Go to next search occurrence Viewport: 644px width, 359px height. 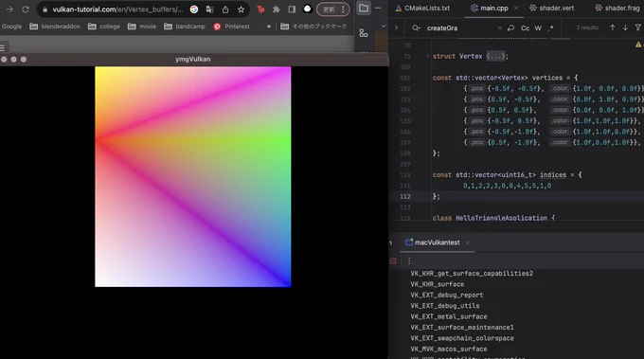pyautogui.click(x=625, y=27)
